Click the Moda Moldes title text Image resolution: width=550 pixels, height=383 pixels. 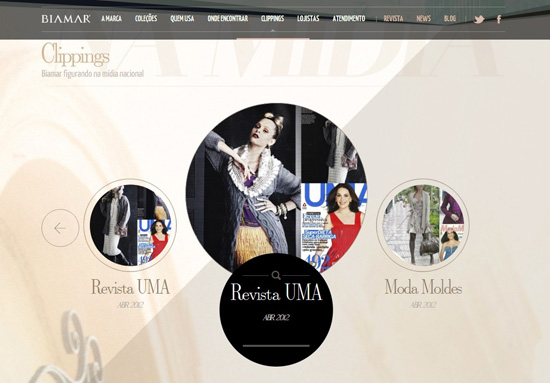tap(423, 287)
